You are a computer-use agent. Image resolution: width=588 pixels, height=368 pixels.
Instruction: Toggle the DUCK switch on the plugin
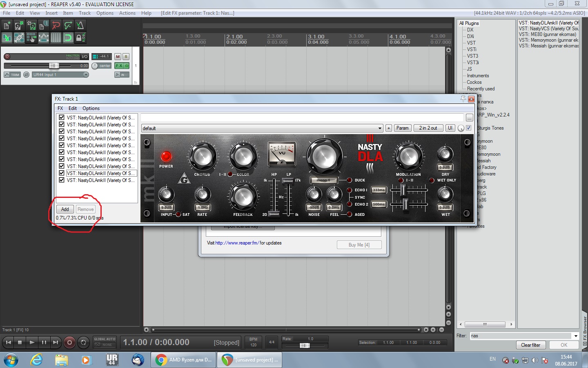pos(350,180)
